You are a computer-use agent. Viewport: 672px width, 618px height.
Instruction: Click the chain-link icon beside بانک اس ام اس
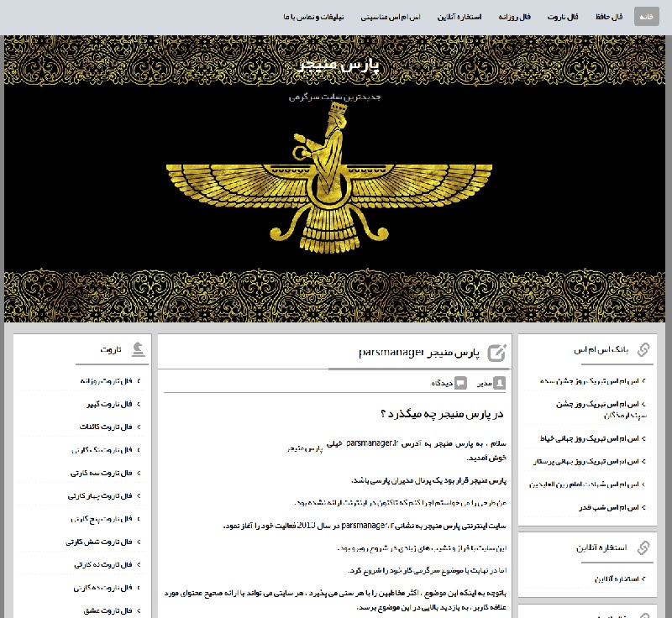(643, 349)
